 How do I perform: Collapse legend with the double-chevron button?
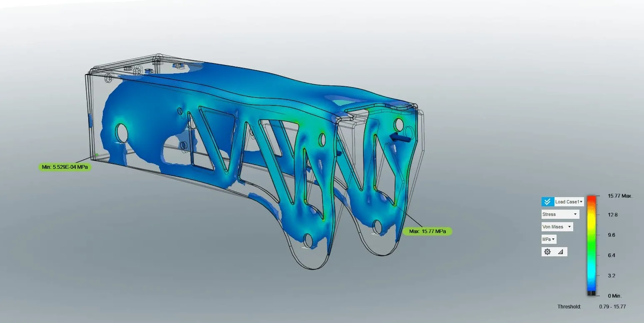click(x=547, y=202)
